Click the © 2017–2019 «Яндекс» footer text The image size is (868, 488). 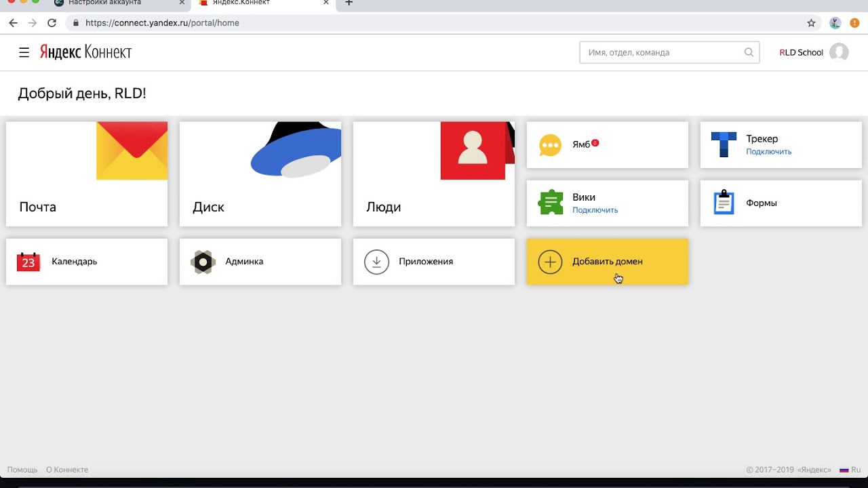coord(789,470)
